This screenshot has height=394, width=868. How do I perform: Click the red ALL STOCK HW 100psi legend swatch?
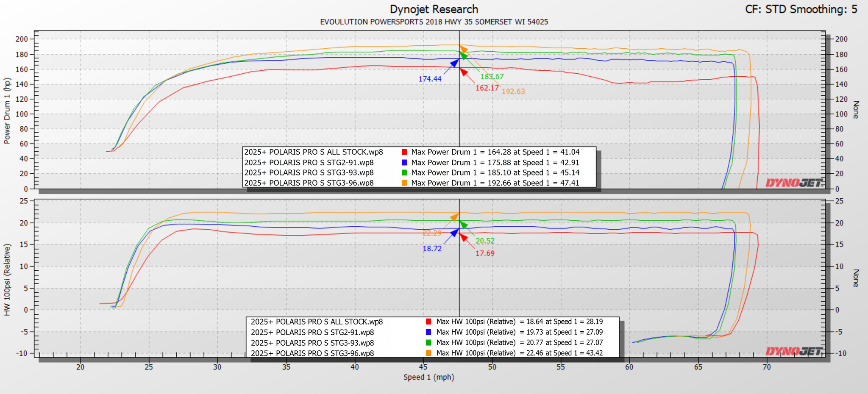[428, 322]
